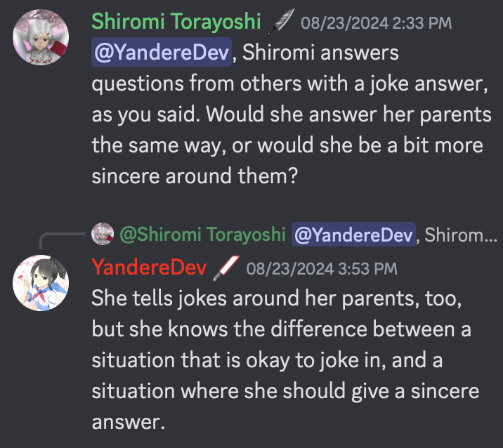Screen dimensions: 503x448
Task: Click the 08/23/2024 2:33 PM timestamp
Action: point(377,23)
